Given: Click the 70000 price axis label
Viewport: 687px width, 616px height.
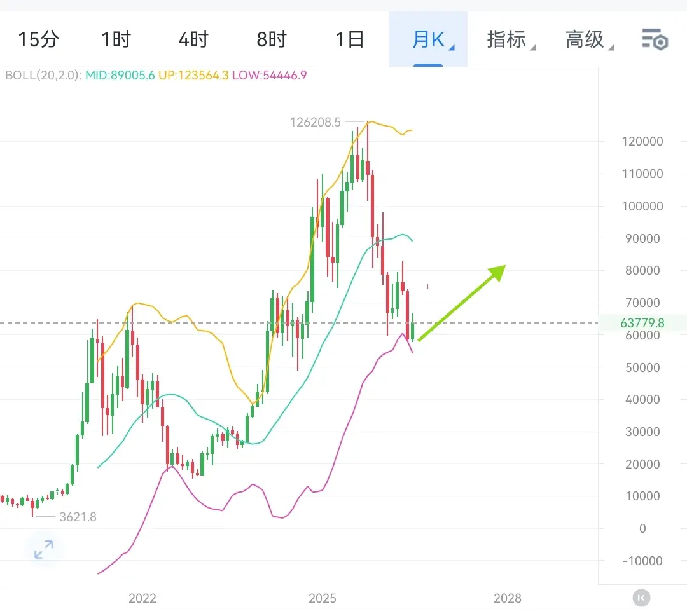Looking at the screenshot, I should (x=642, y=303).
